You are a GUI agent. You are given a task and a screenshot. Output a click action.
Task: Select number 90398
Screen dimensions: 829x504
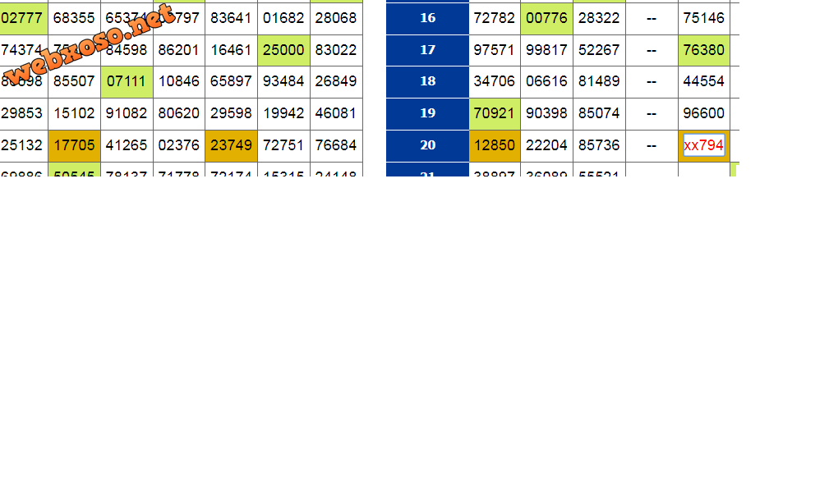546,113
